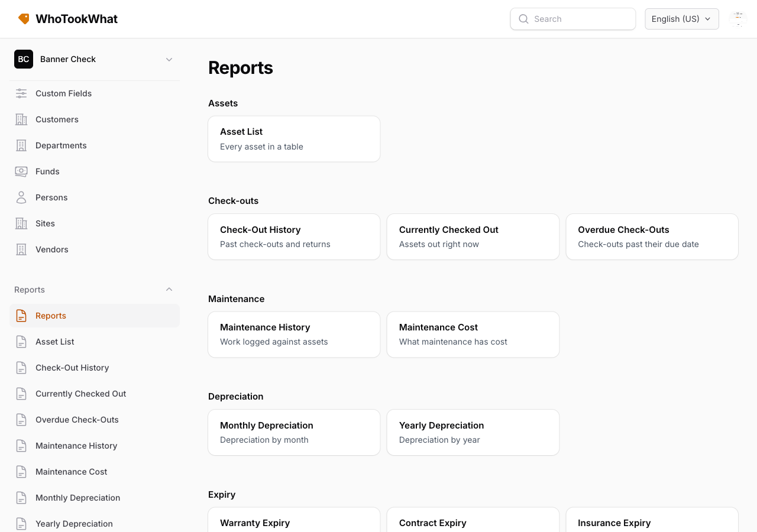Collapse the Reports sidebar section
The image size is (757, 532).
[x=95, y=290]
